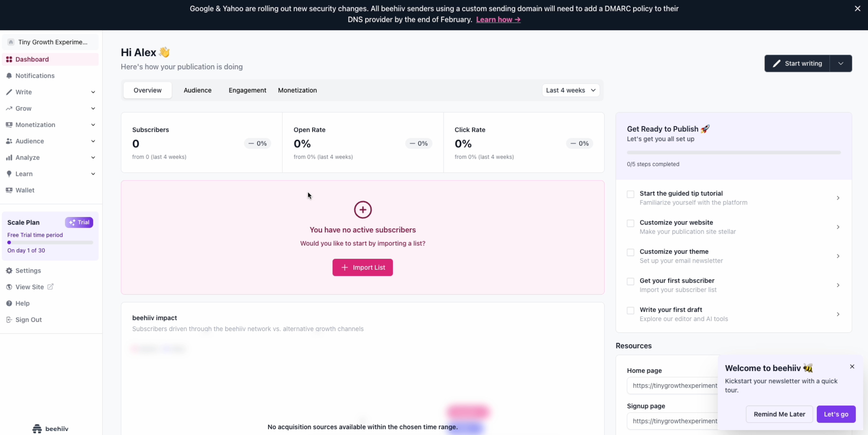Open the Last 4 weeks date range dropdown
This screenshot has width=868, height=435.
[x=571, y=90]
